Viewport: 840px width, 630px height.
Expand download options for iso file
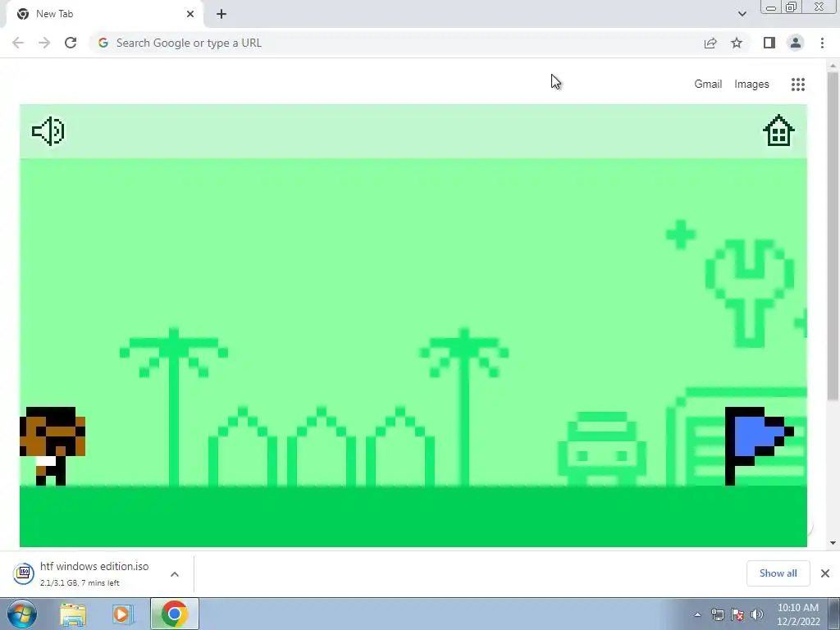(175, 573)
